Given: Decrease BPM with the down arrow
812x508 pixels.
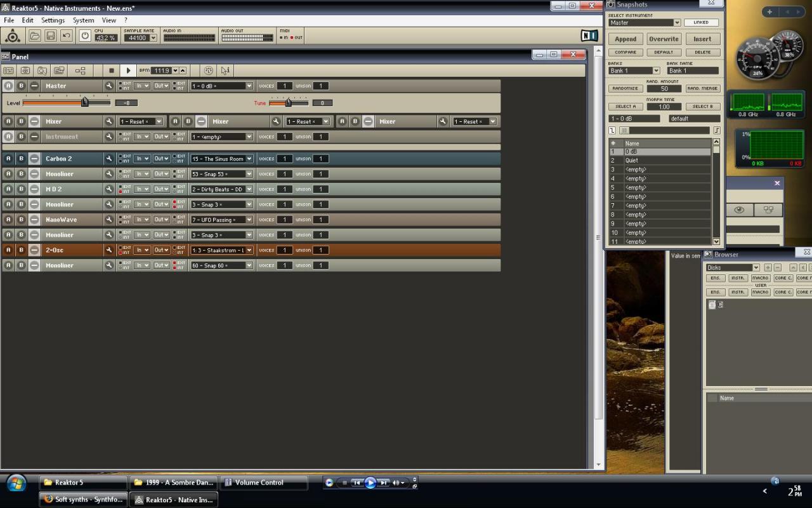Looking at the screenshot, I should click(175, 70).
